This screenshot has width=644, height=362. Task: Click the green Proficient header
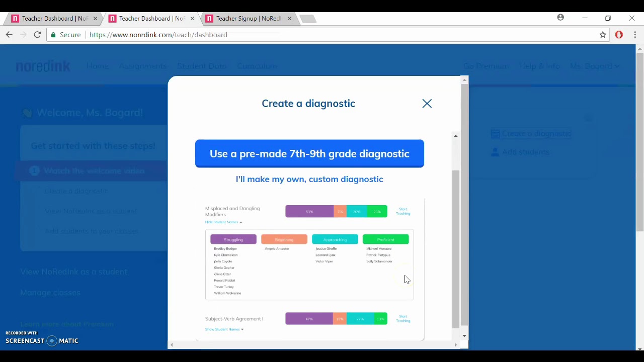(386, 239)
